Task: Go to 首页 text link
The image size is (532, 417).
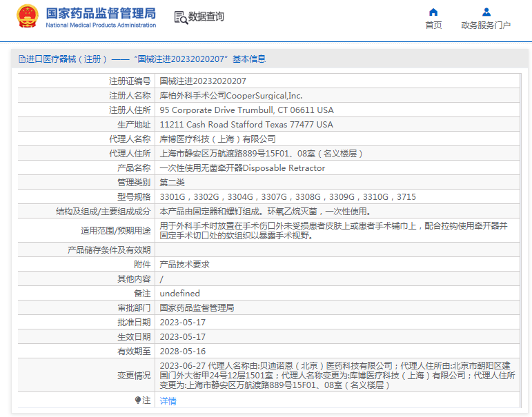Action: click(x=433, y=25)
